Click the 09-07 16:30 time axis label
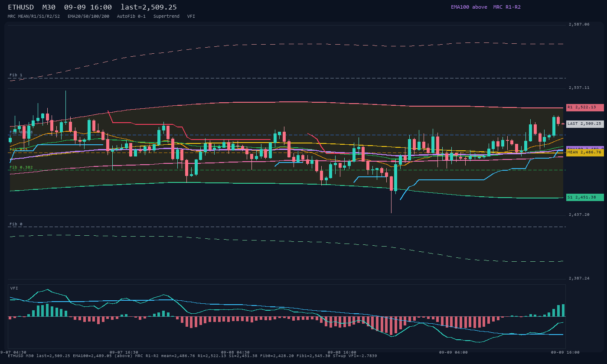Image resolution: width=607 pixels, height=364 pixels. 124,352
